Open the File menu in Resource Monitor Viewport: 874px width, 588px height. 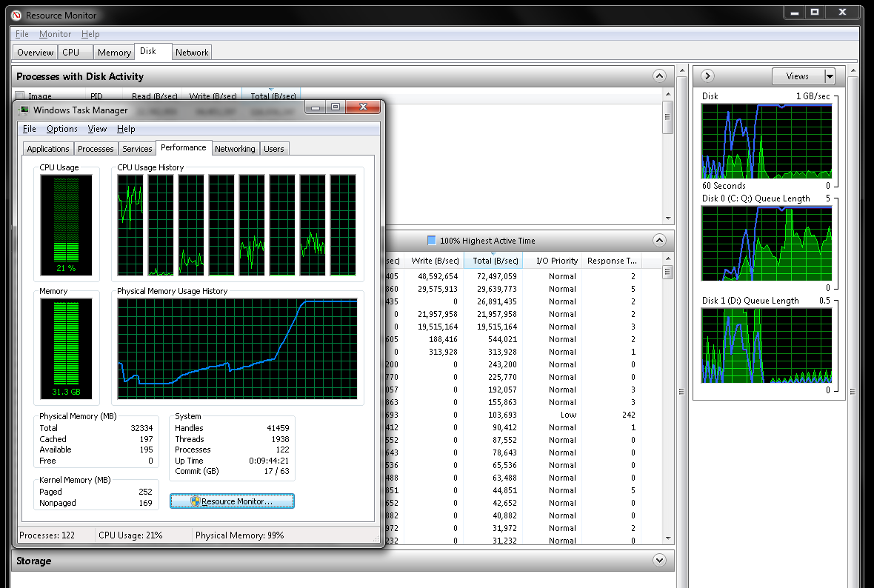click(21, 34)
